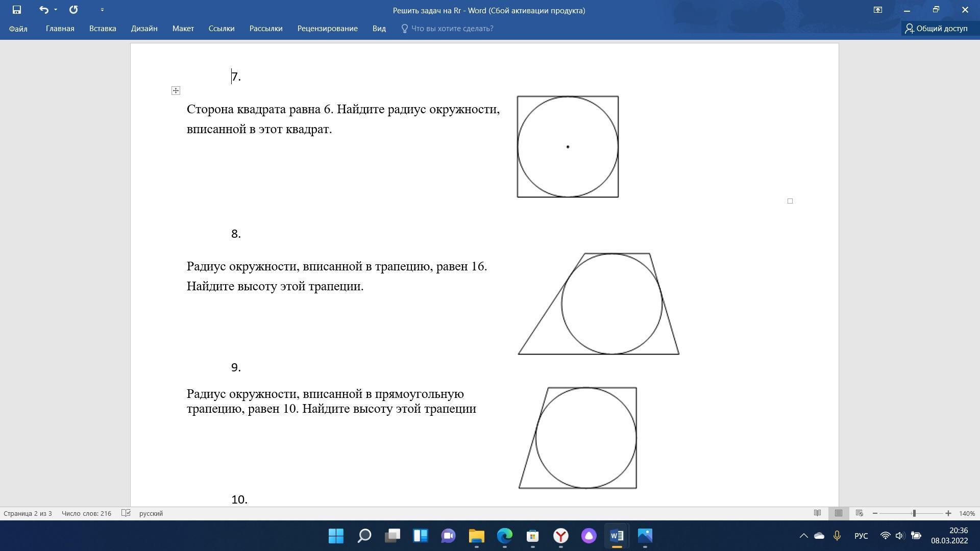Click the list number '9.'
The width and height of the screenshot is (980, 551).
coord(236,368)
